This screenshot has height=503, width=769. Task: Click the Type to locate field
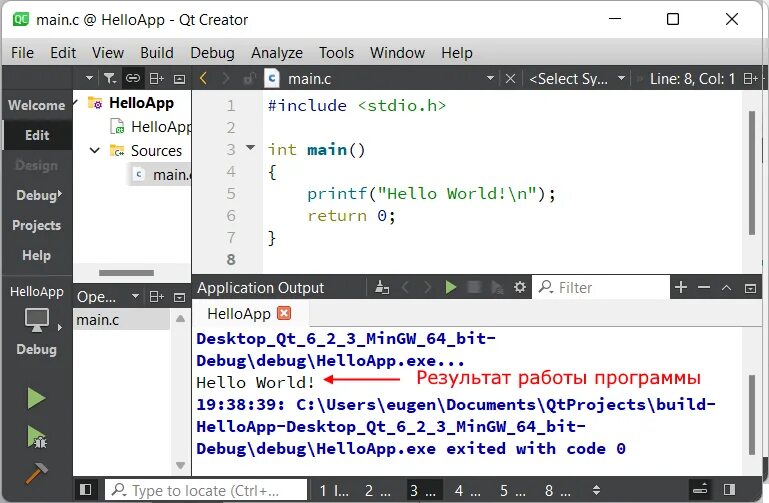pyautogui.click(x=206, y=490)
